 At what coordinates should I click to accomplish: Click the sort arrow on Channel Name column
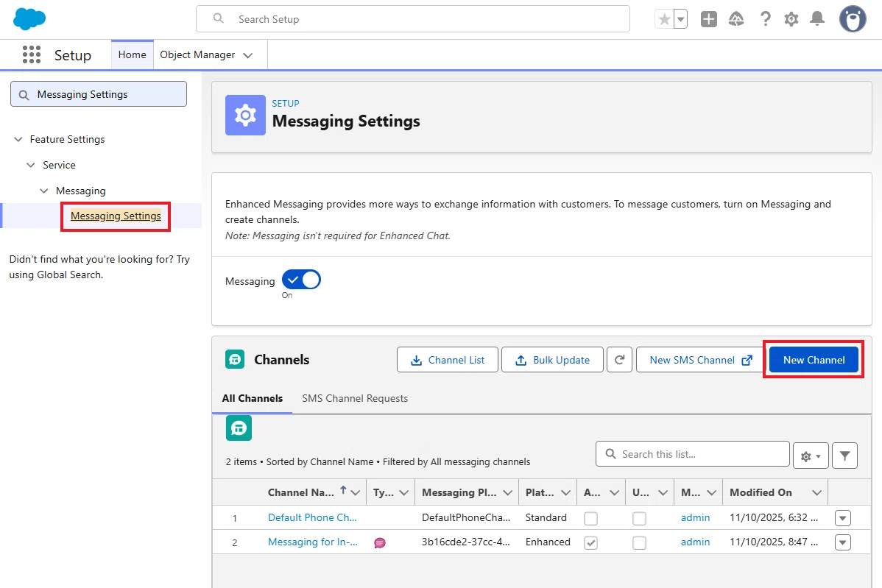click(342, 491)
